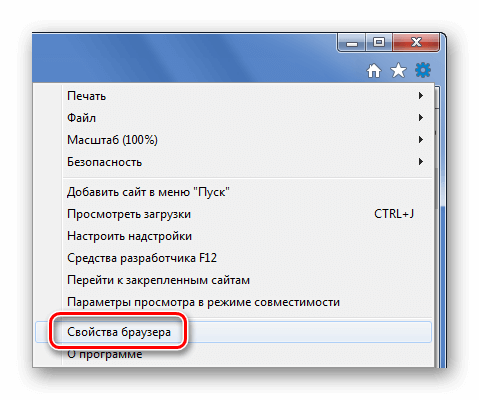479x400 pixels.
Task: Close the browser window with X
Action: (x=416, y=43)
